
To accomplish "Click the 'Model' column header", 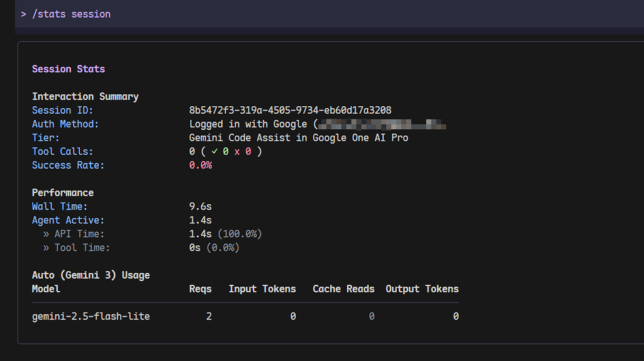I will point(46,289).
